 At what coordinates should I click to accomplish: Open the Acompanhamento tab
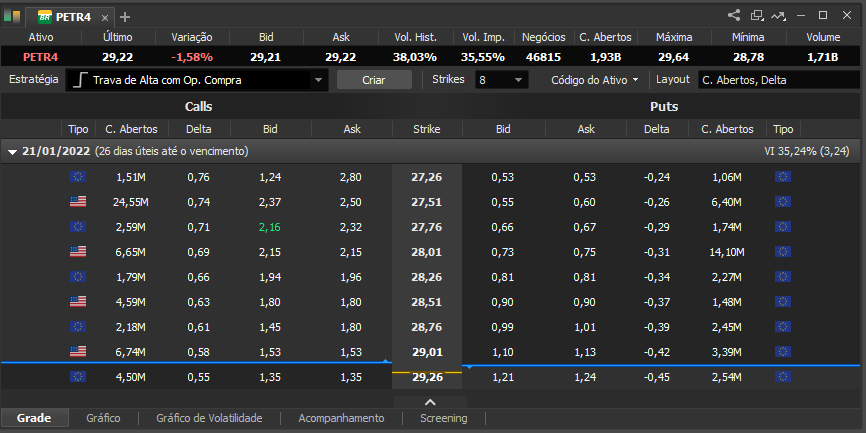click(341, 418)
